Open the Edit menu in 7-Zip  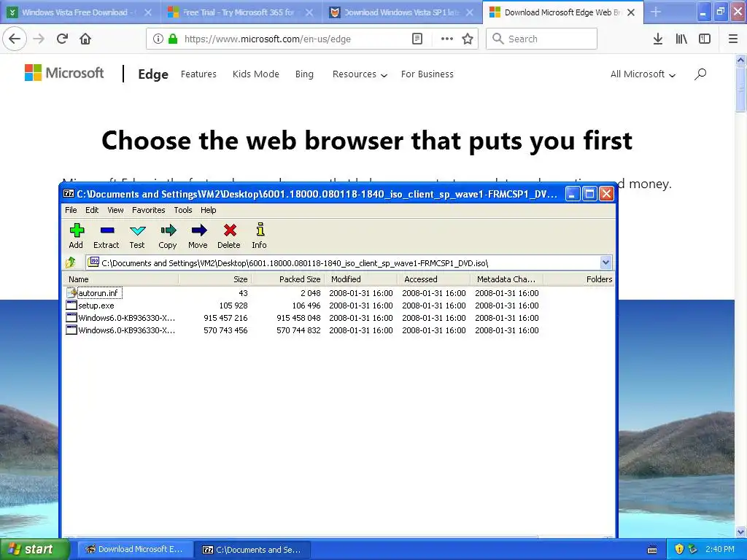pos(92,210)
